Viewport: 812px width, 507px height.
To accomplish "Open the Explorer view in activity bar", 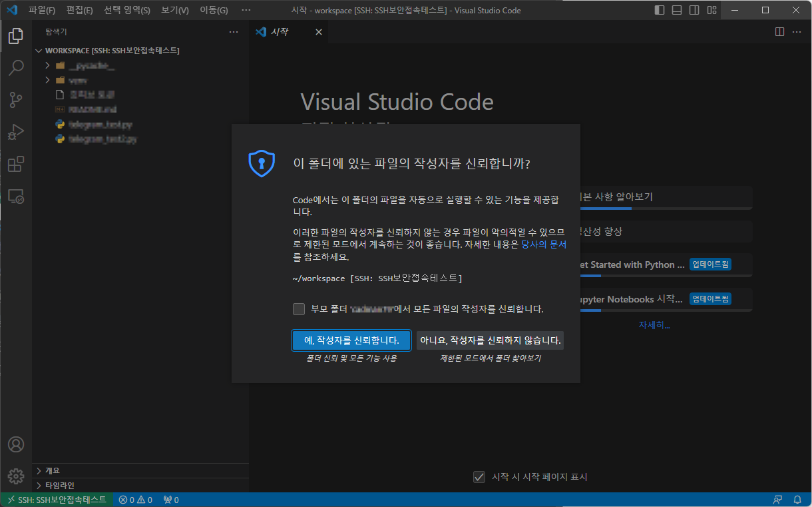I will pyautogui.click(x=16, y=36).
